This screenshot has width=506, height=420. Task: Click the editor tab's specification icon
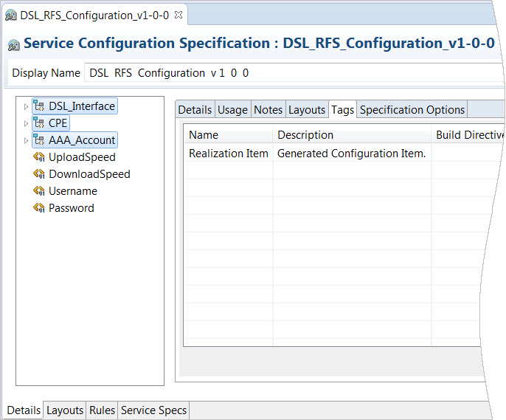click(x=11, y=16)
